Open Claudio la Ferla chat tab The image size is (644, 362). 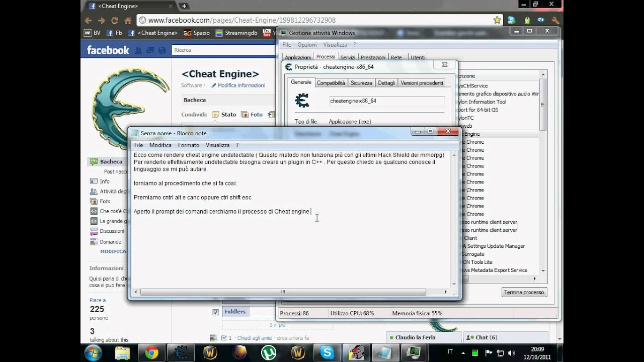(x=424, y=337)
